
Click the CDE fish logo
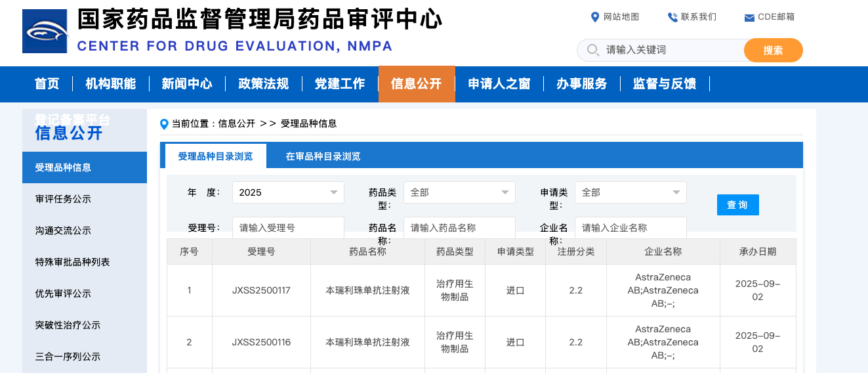pyautogui.click(x=45, y=32)
